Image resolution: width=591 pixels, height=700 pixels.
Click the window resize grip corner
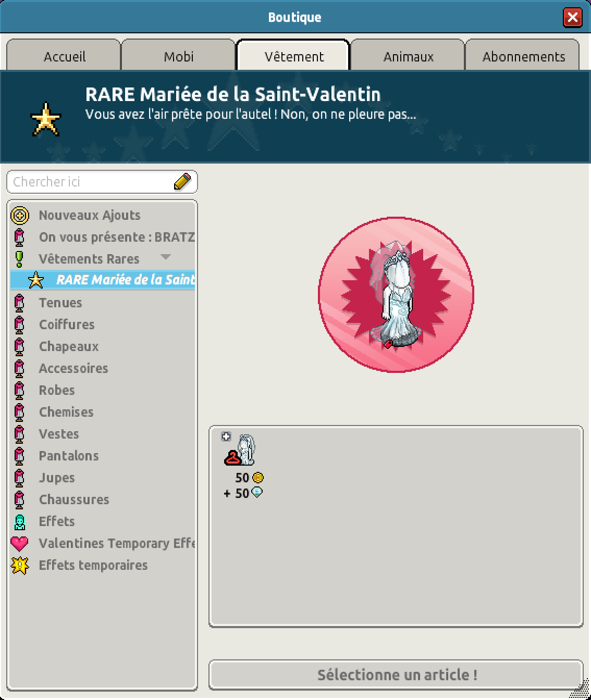click(580, 690)
